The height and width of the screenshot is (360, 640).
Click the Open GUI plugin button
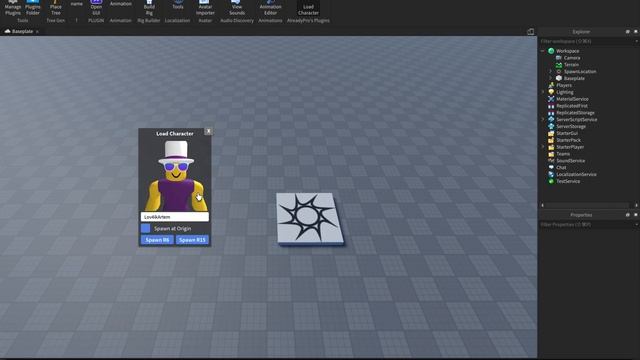pos(96,8)
